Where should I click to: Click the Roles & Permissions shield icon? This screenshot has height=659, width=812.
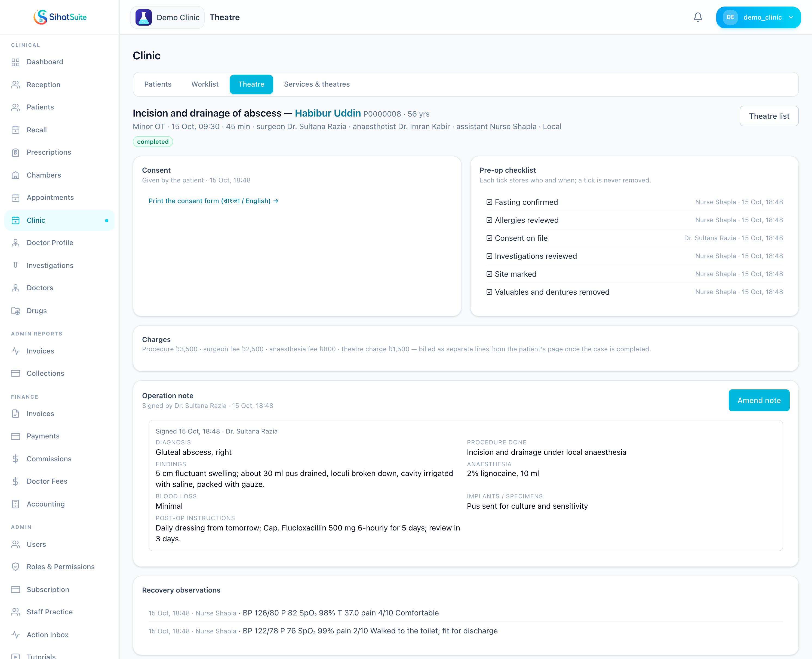(16, 567)
